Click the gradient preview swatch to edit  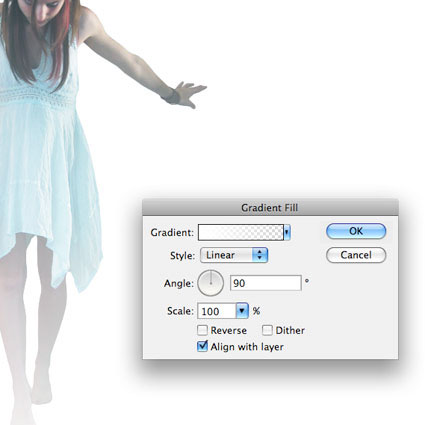pyautogui.click(x=240, y=232)
